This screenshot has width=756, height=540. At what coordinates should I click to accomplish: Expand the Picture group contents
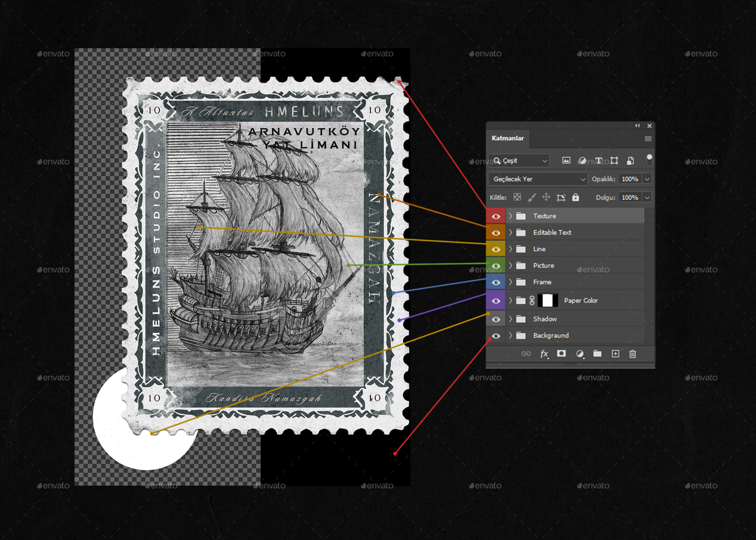[x=510, y=265]
